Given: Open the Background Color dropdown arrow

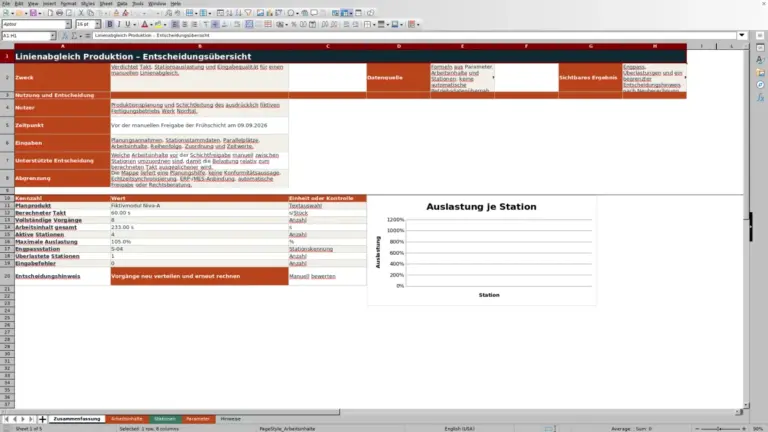Looking at the screenshot, I should tap(165, 24).
